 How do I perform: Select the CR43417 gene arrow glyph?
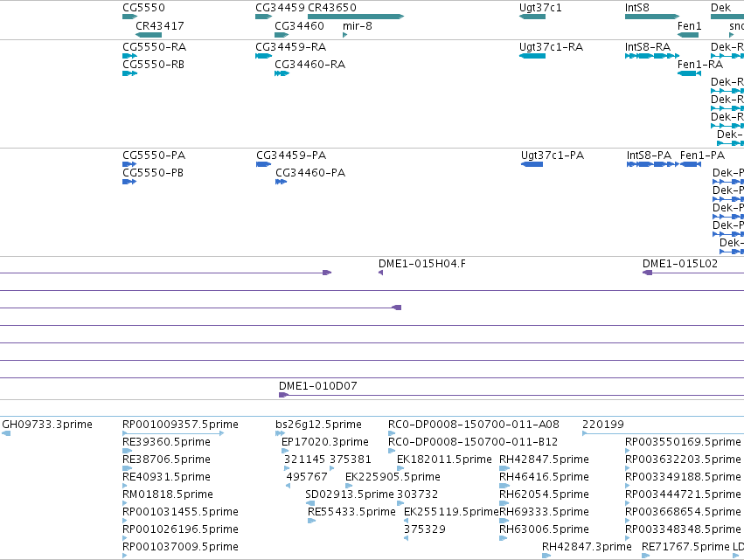(x=149, y=35)
